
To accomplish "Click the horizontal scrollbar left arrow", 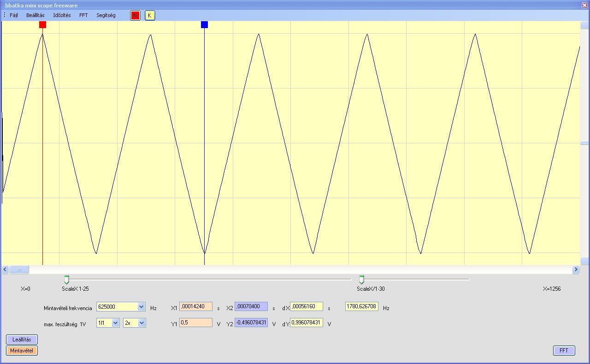I will point(6,270).
